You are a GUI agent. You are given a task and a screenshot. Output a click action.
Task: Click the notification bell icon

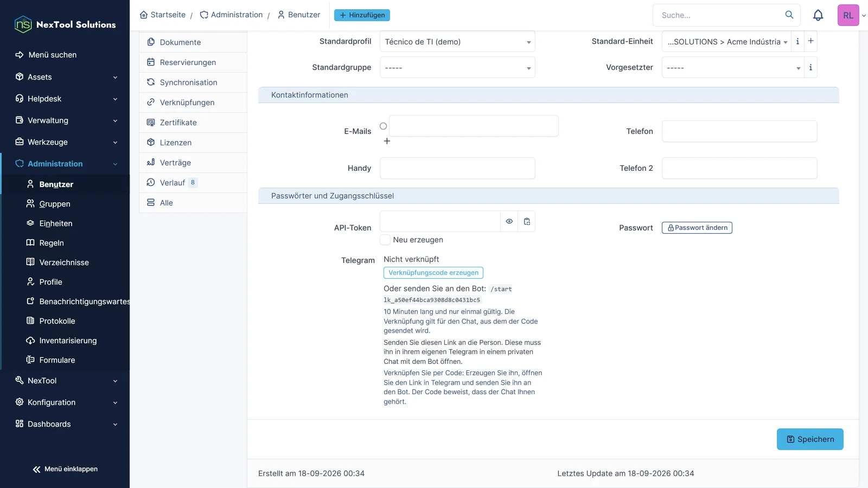(x=818, y=15)
